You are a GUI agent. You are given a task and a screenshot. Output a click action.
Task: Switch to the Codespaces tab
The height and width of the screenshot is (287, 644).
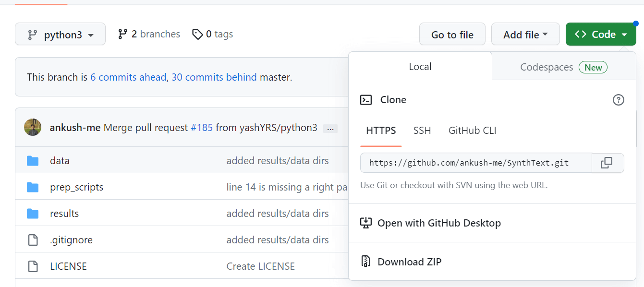point(564,67)
